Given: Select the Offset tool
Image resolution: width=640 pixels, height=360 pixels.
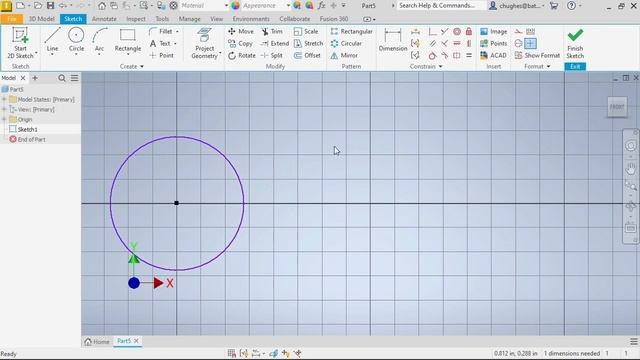Looking at the screenshot, I should pos(307,55).
